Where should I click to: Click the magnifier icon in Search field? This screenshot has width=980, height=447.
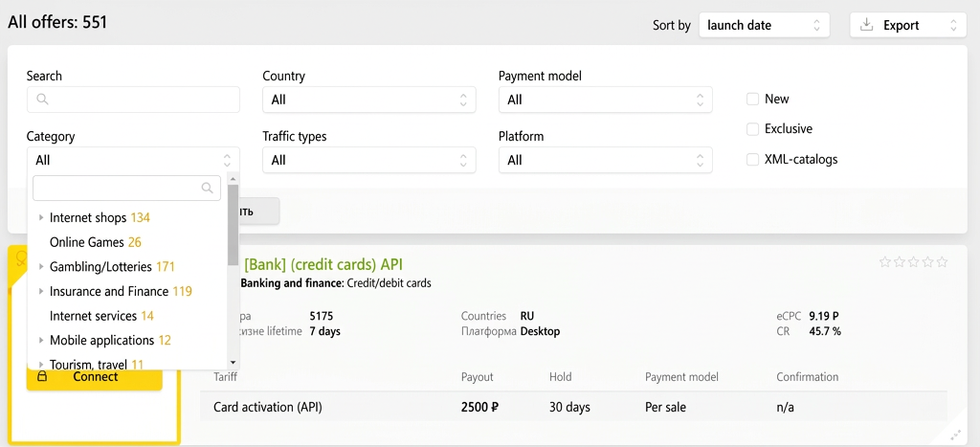pyautogui.click(x=42, y=100)
